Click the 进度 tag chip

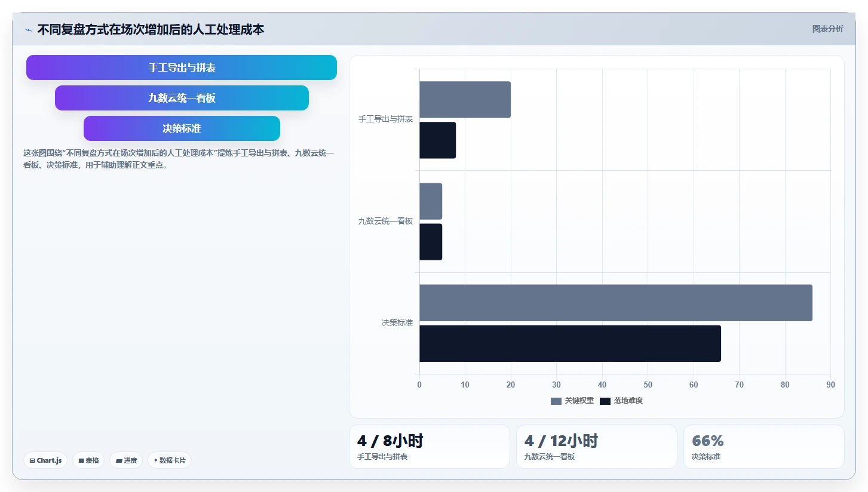point(126,460)
